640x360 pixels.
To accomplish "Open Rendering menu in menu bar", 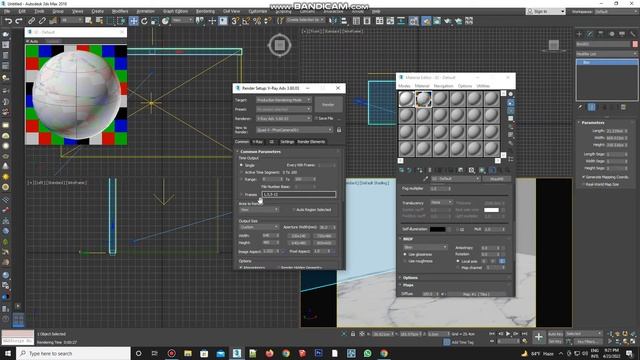I will (205, 11).
